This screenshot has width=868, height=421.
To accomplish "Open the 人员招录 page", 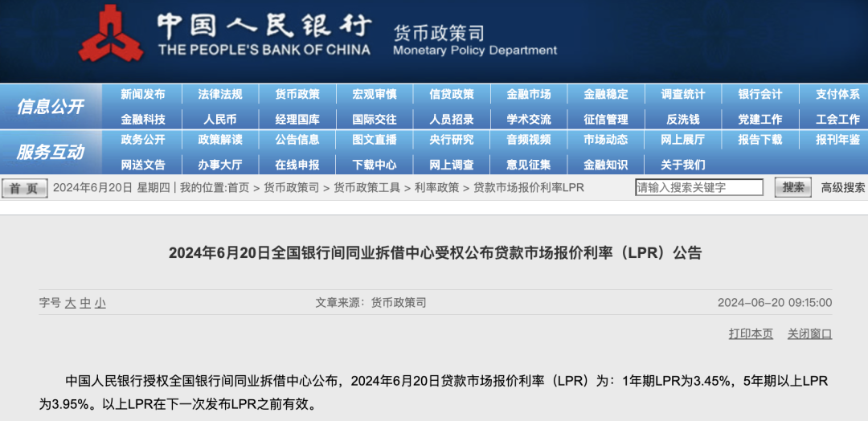I will coord(452,119).
